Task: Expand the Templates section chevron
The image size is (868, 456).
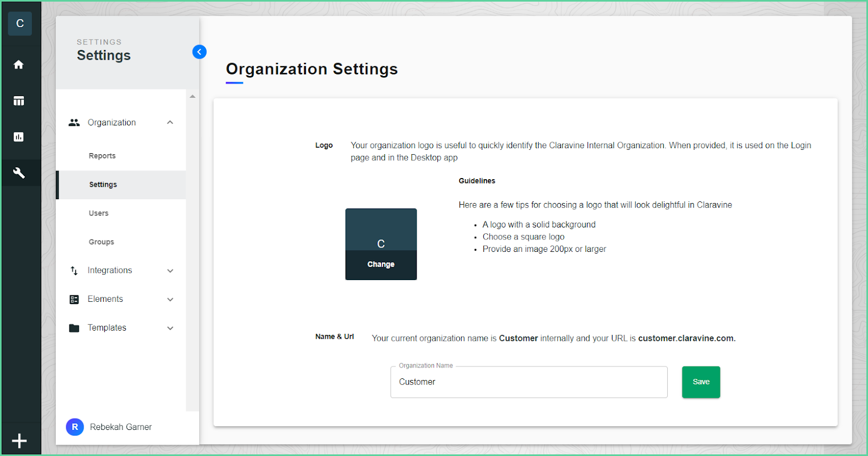Action: (170, 328)
